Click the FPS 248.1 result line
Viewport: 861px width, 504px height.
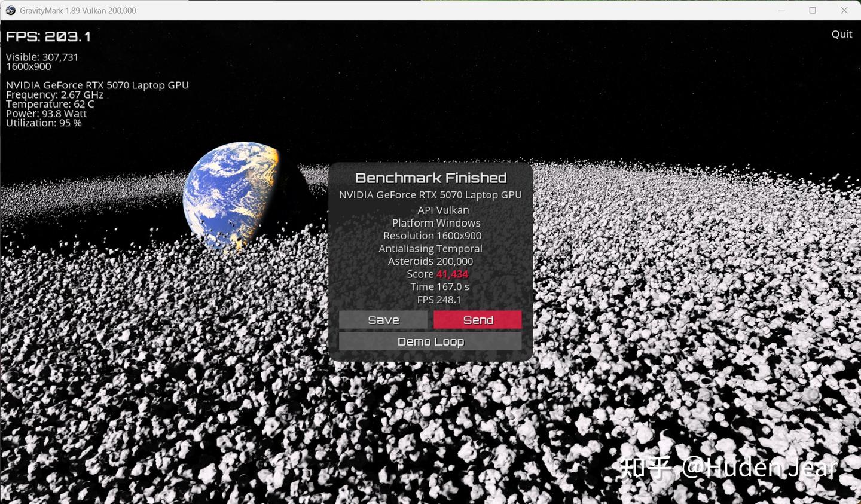[439, 300]
